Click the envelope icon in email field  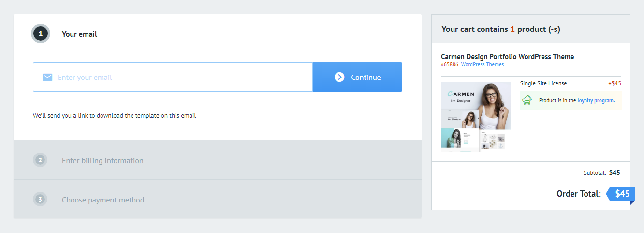click(x=47, y=78)
